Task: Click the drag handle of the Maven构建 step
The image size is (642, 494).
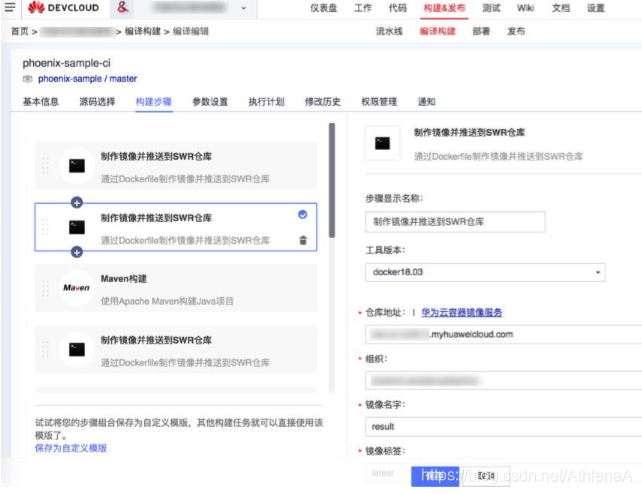Action: pos(45,288)
